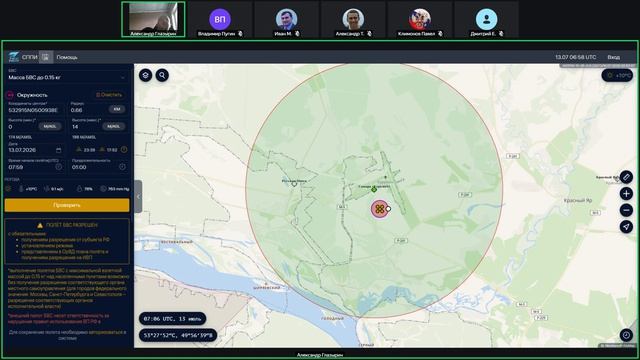Viewport: 640px width, 360px height.
Task: Open the Помощь menu
Action: pos(67,58)
